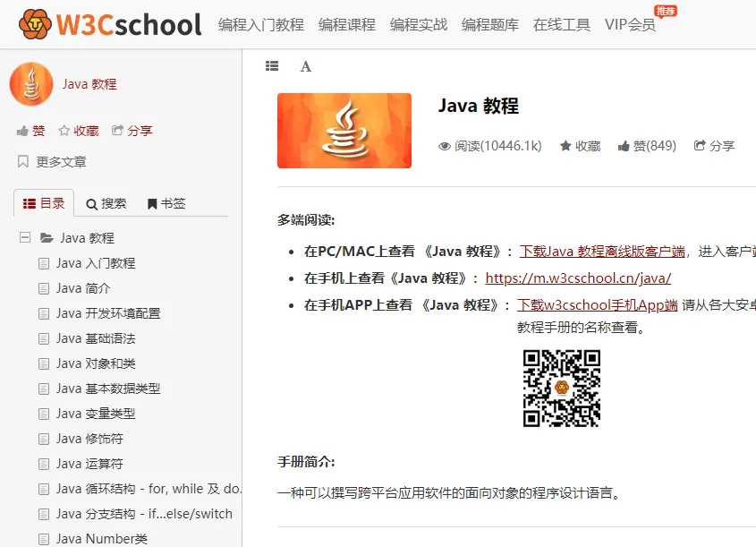Open the 编程入门教程 menu
This screenshot has width=756, height=547.
[x=261, y=24]
